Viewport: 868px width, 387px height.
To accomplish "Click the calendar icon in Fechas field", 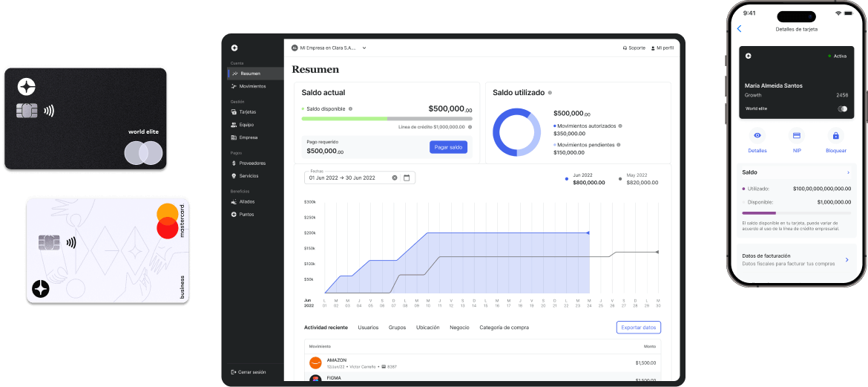I will tap(407, 178).
